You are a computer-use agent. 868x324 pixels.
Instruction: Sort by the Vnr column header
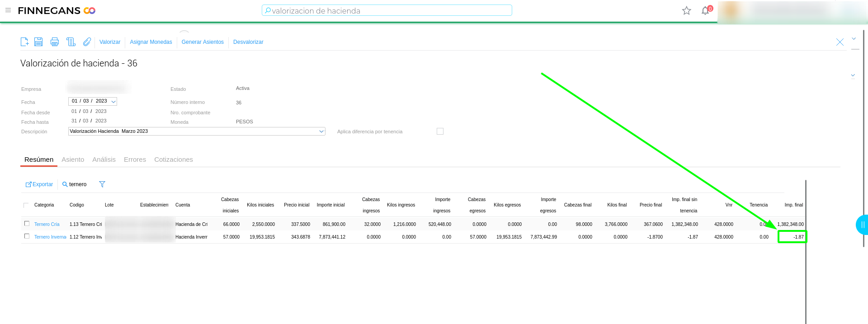[x=729, y=205]
